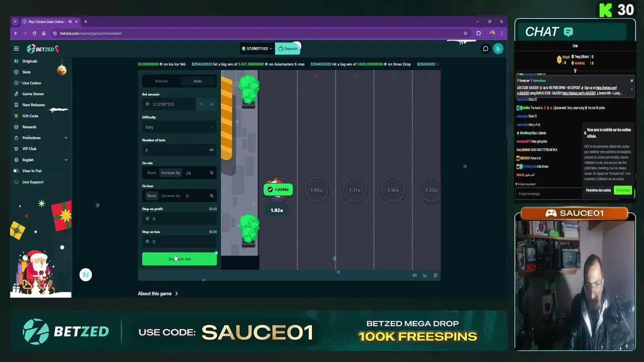Click the game help bubble icon

coord(435,276)
